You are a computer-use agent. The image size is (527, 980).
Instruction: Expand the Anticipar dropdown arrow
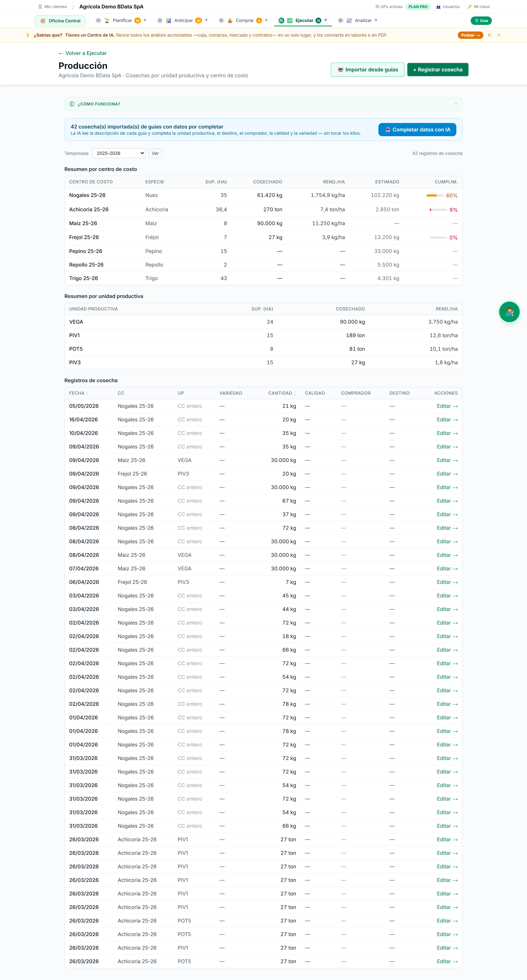coord(206,21)
